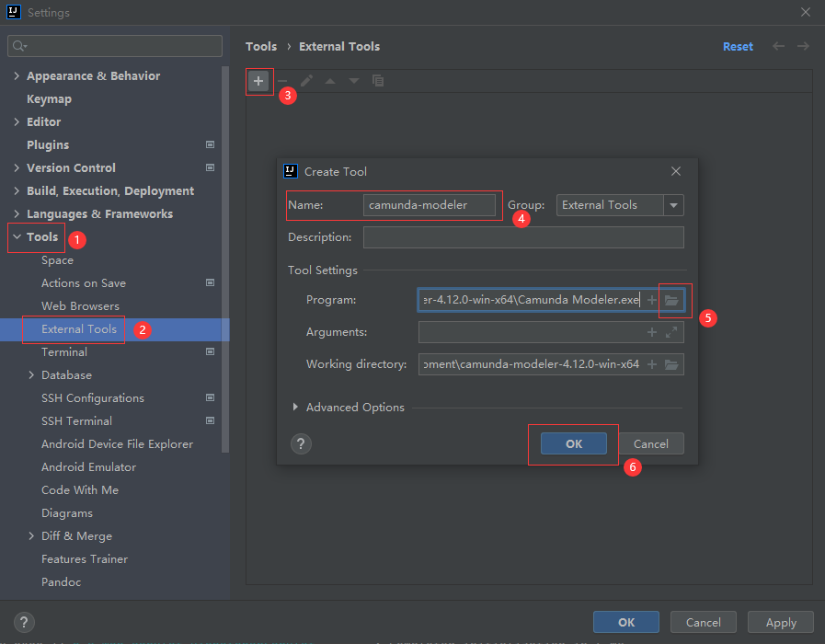Collapse the Tools section

(17, 236)
